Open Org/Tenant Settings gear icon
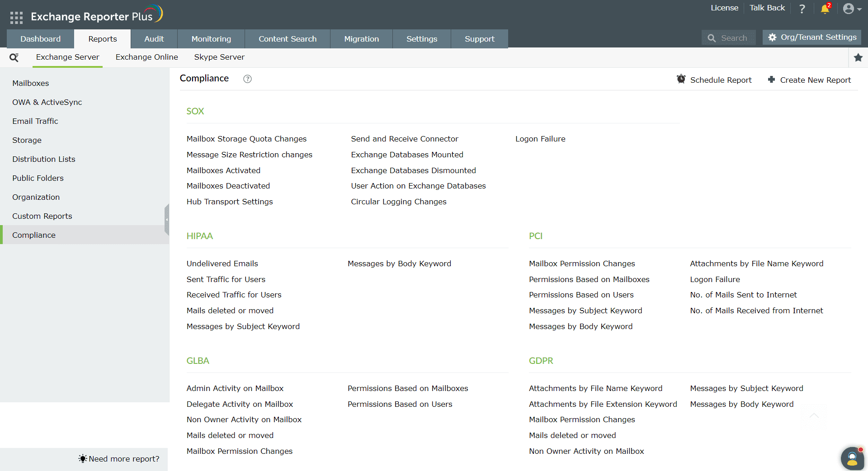868x471 pixels. tap(773, 38)
